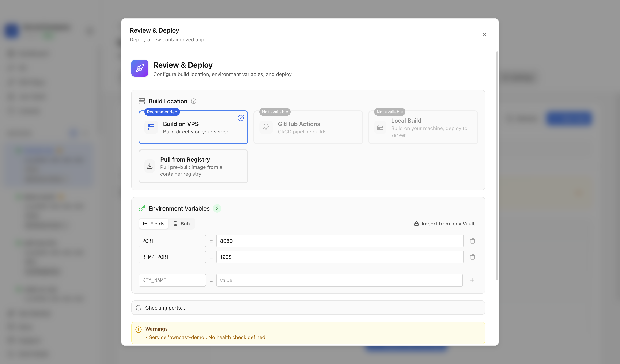Delete the RTMP_PORT variable

(x=472, y=257)
